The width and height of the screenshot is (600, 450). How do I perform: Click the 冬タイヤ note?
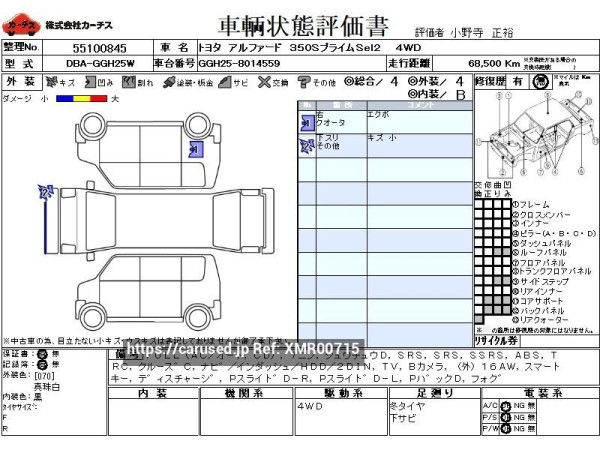[x=408, y=406]
